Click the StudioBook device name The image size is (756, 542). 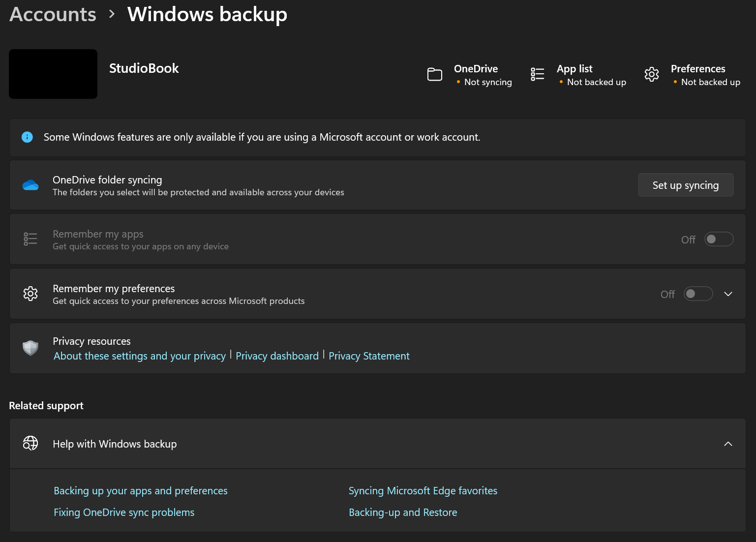pyautogui.click(x=144, y=68)
